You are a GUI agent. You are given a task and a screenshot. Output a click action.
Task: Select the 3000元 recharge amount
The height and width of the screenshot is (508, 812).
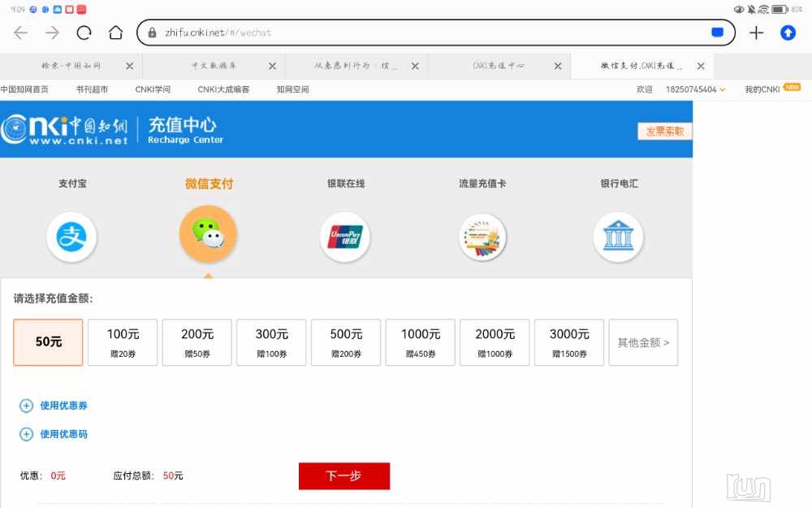[569, 343]
